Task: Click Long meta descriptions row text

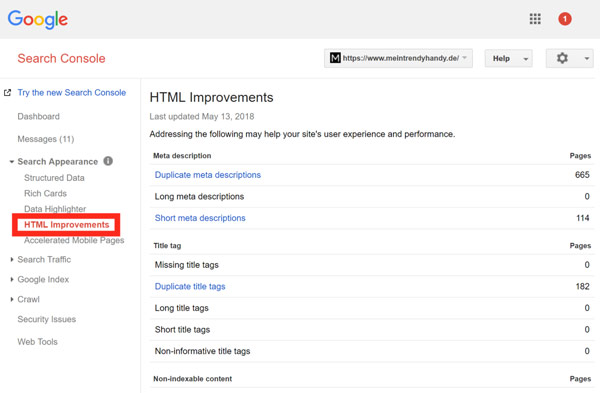Action: click(x=199, y=197)
